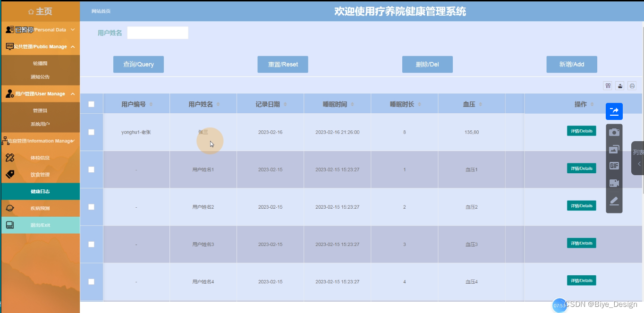Collapse the Public Manage chevron
This screenshot has width=644, height=313.
pyautogui.click(x=73, y=47)
